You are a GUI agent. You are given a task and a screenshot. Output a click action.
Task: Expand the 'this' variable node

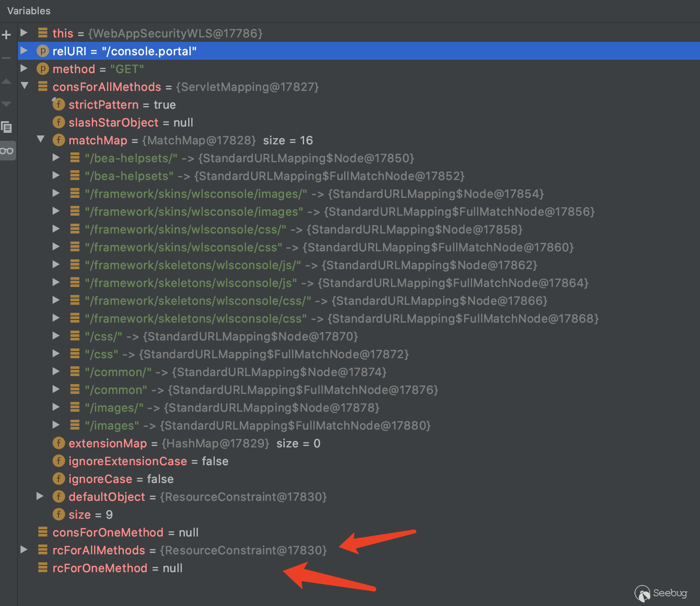(x=24, y=33)
